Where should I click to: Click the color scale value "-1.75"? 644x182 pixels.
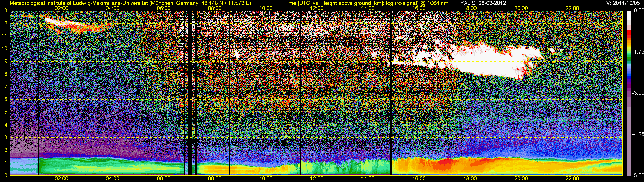(638, 52)
